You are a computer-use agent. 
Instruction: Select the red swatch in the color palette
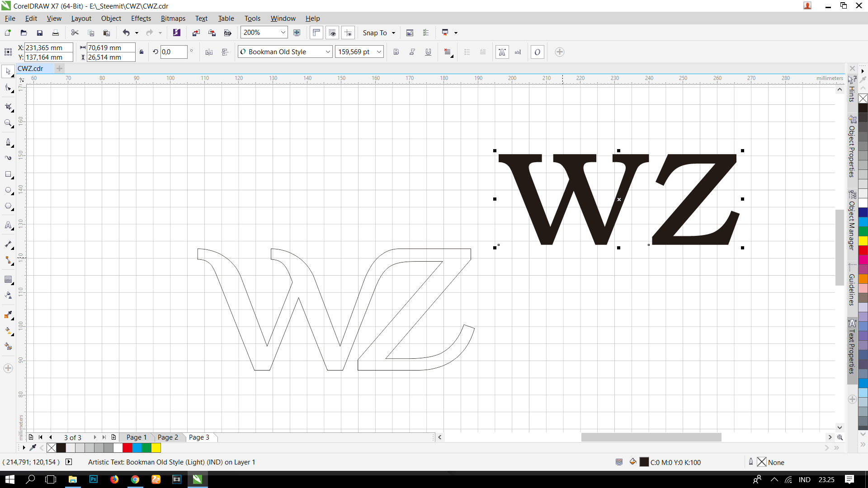pos(127,448)
